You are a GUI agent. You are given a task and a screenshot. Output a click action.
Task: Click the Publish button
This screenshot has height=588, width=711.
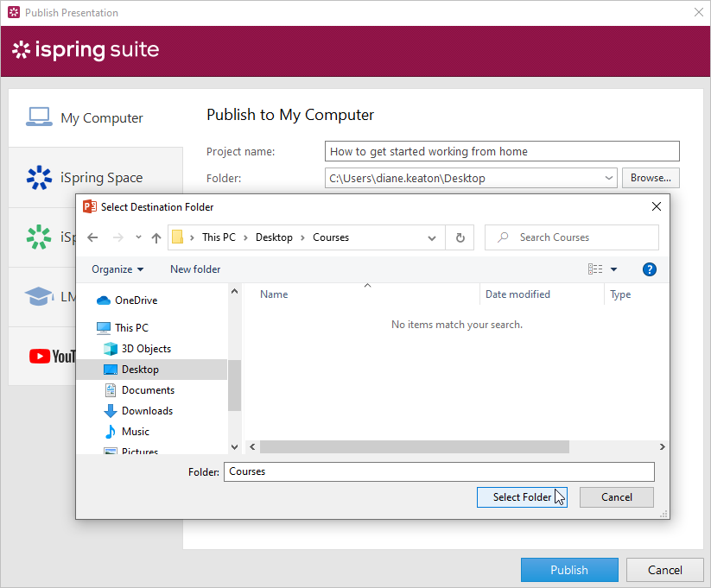(x=569, y=570)
